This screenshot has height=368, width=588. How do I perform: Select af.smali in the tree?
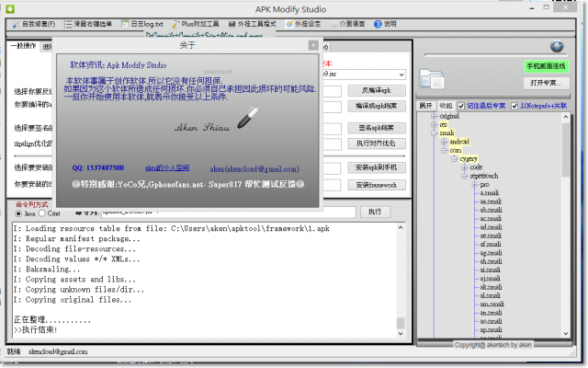coord(491,245)
